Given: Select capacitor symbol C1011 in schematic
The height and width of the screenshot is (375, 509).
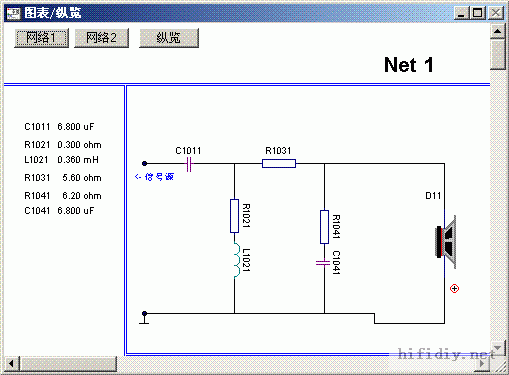Looking at the screenshot, I should 189,164.
